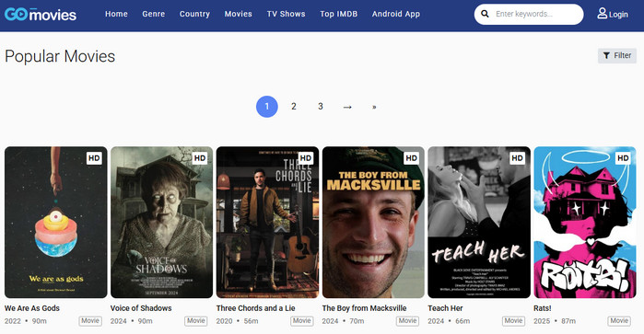This screenshot has width=644, height=334.
Task: Click the funnel icon in the Filter button
Action: [606, 55]
